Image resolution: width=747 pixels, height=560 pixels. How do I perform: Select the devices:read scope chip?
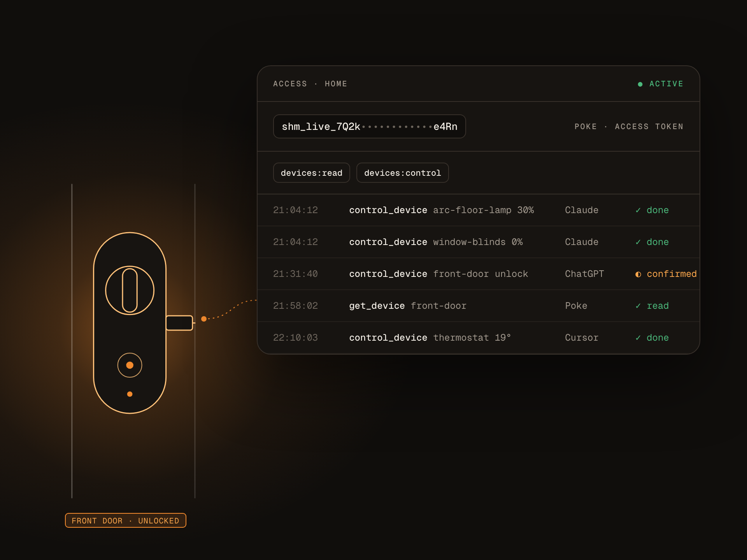[x=312, y=173]
